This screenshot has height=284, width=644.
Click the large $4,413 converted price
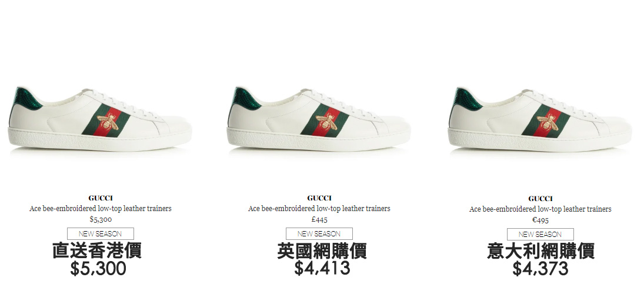(x=322, y=268)
